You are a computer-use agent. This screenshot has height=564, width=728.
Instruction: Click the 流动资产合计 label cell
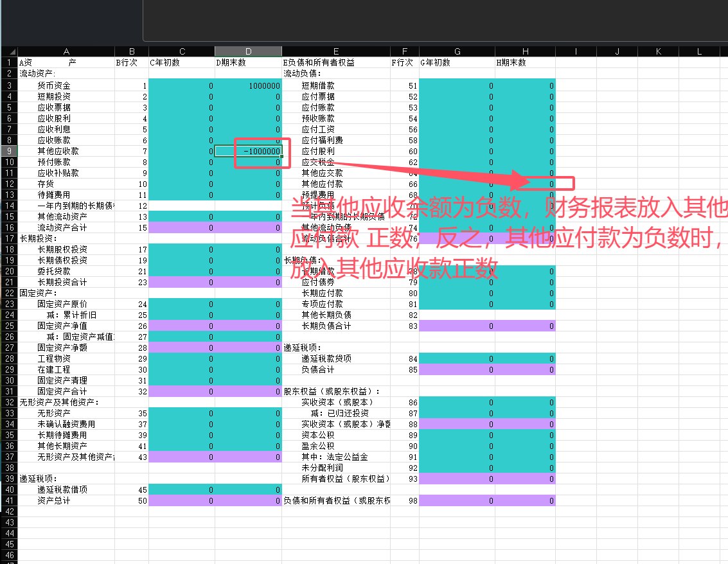pos(62,227)
